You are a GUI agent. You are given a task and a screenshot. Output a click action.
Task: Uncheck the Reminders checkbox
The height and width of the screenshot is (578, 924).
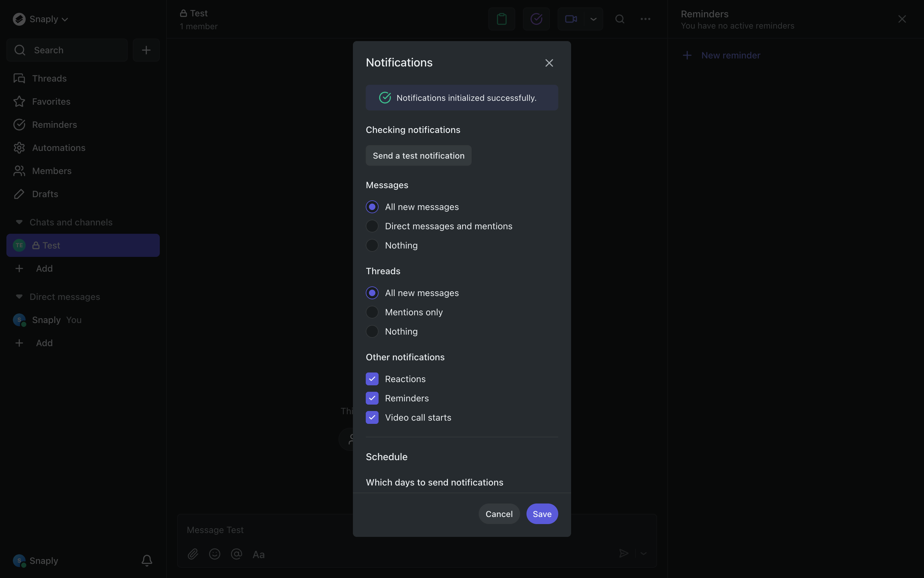click(x=372, y=398)
